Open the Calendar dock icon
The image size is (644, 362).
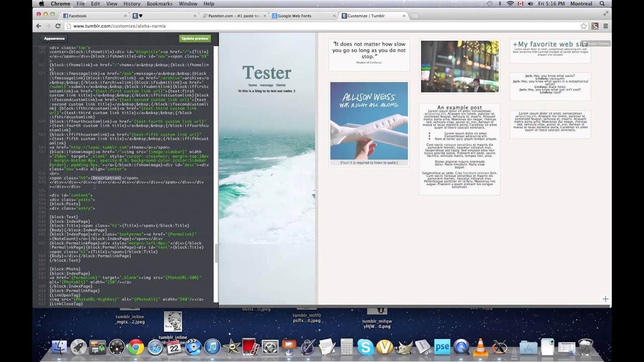coord(174,348)
